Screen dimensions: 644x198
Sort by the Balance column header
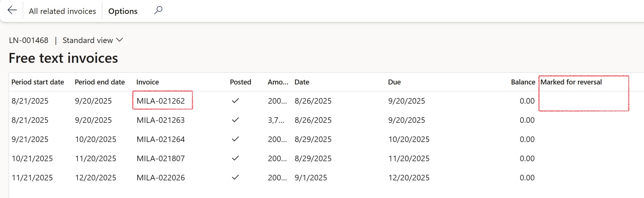[x=523, y=82]
